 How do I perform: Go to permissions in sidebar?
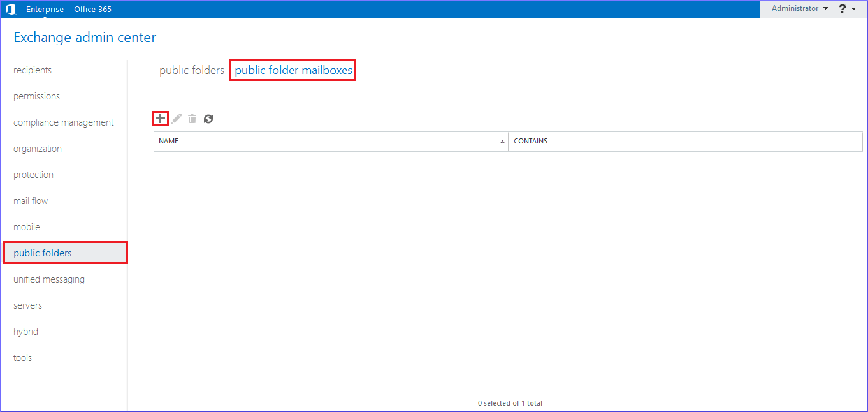coord(36,96)
